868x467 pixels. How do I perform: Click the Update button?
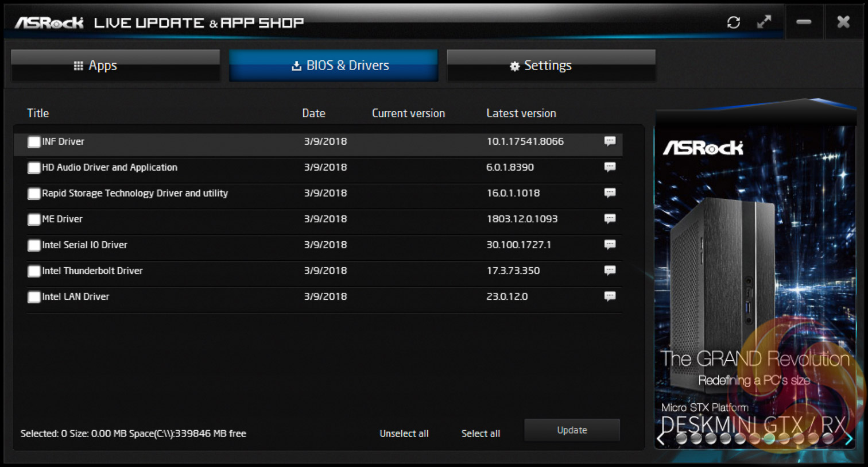[x=572, y=430]
